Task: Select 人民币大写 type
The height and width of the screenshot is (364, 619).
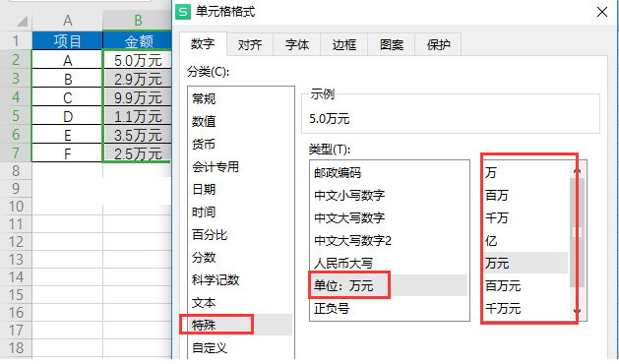Action: click(x=389, y=263)
